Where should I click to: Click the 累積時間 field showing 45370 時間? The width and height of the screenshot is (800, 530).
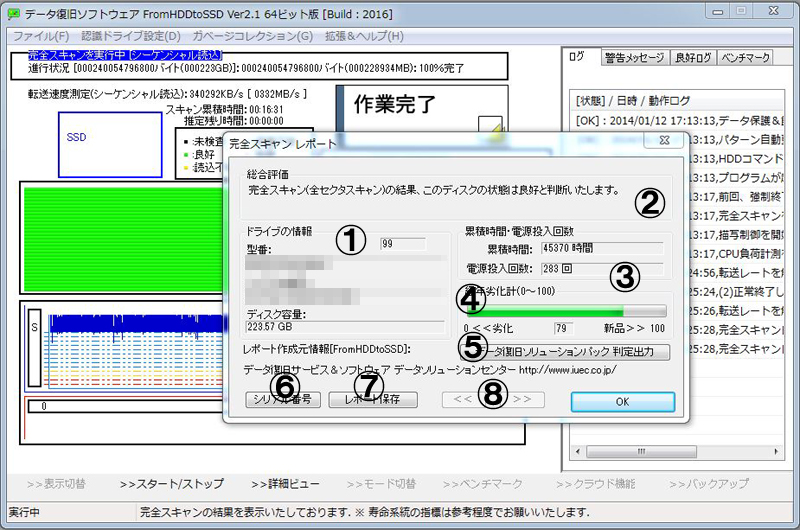(x=602, y=248)
